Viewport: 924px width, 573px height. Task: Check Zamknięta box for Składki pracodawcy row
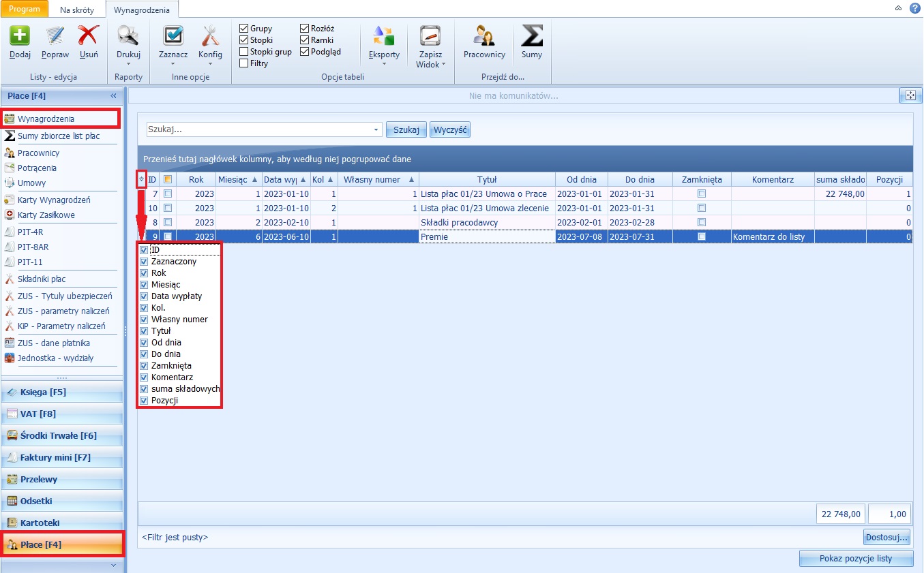702,223
